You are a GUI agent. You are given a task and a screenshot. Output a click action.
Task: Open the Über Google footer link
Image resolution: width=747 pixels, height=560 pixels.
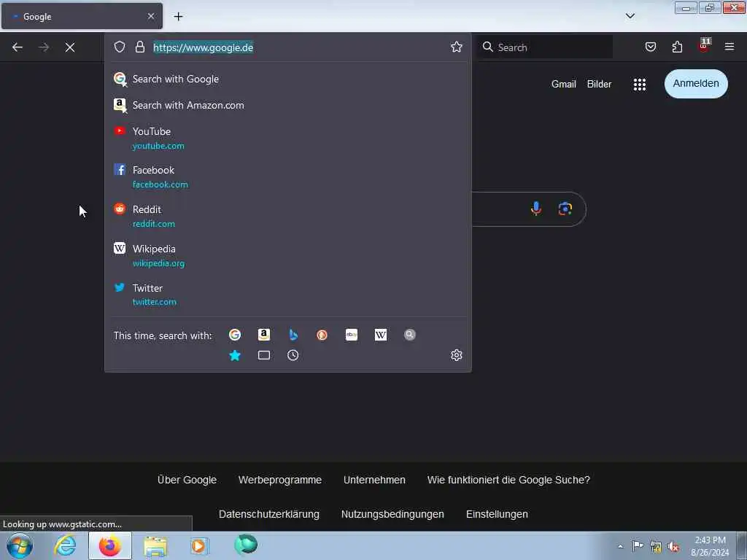(x=187, y=480)
